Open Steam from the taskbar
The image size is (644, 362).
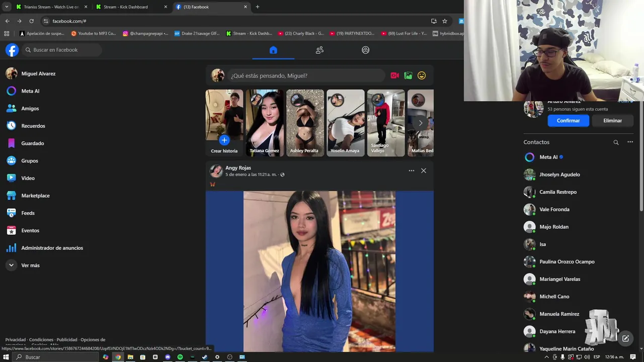(x=205, y=357)
